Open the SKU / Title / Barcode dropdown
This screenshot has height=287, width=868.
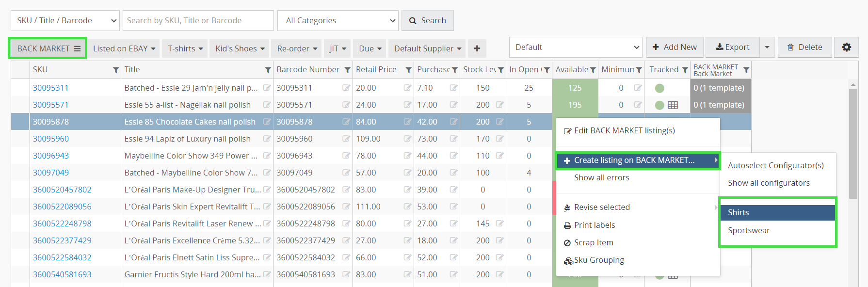coord(65,20)
